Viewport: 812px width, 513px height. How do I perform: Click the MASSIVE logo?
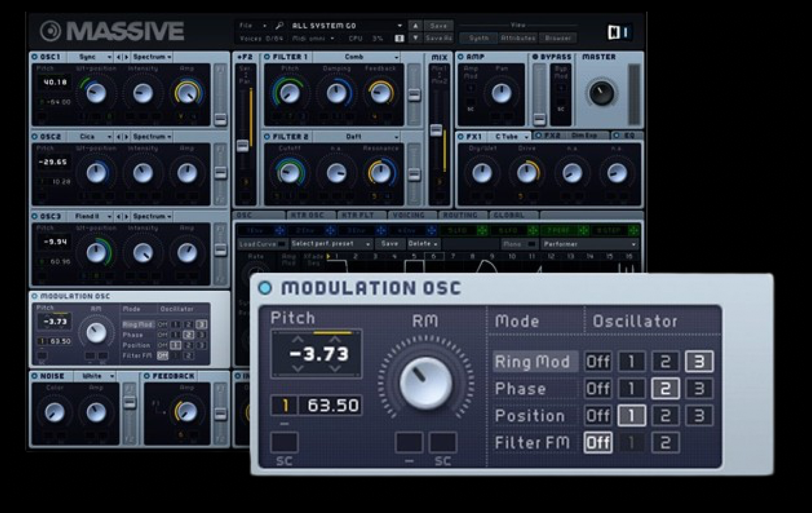pos(113,31)
